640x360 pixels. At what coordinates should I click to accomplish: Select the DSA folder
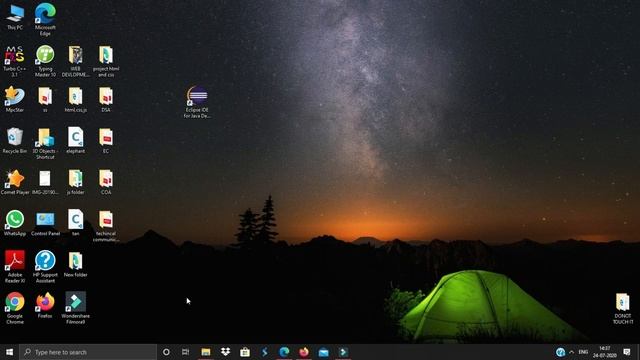click(x=106, y=100)
